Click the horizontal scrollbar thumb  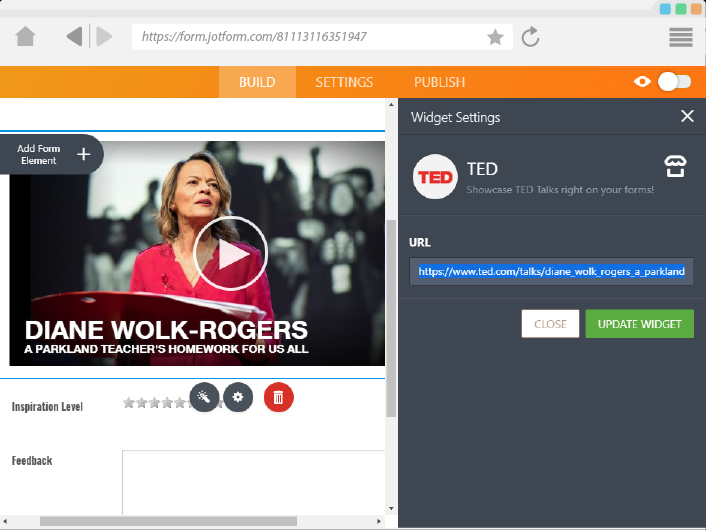[x=168, y=521]
